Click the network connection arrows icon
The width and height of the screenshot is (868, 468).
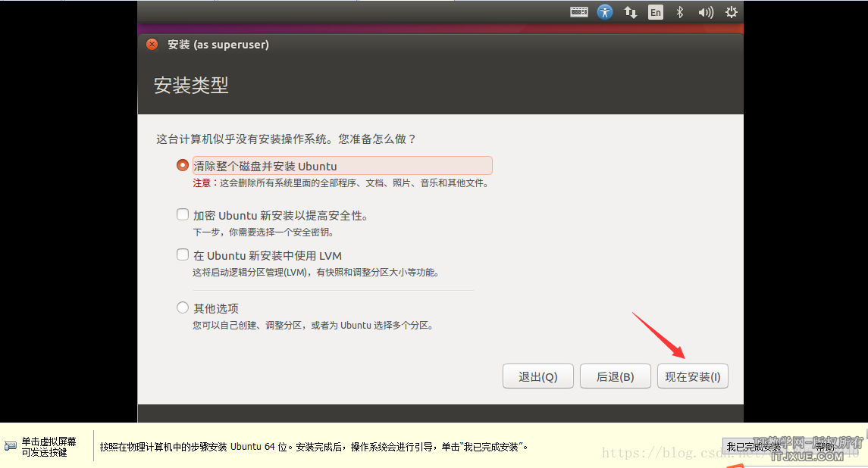pos(630,11)
